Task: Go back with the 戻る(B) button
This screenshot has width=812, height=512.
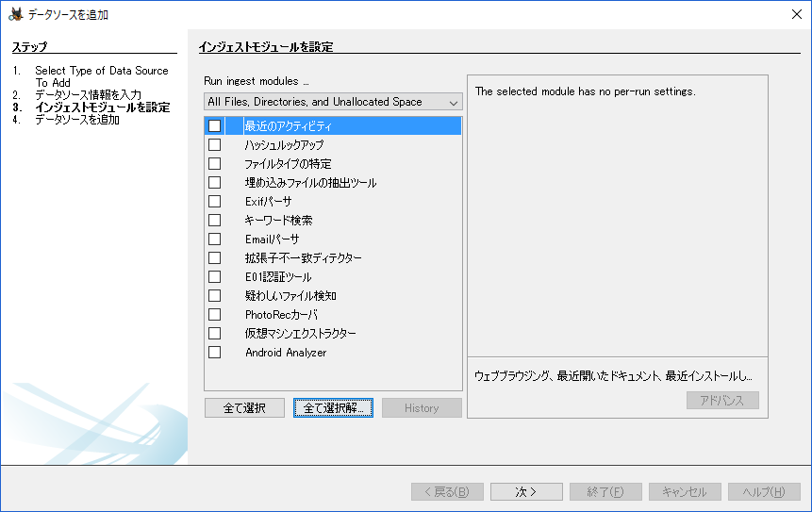Action: [447, 492]
